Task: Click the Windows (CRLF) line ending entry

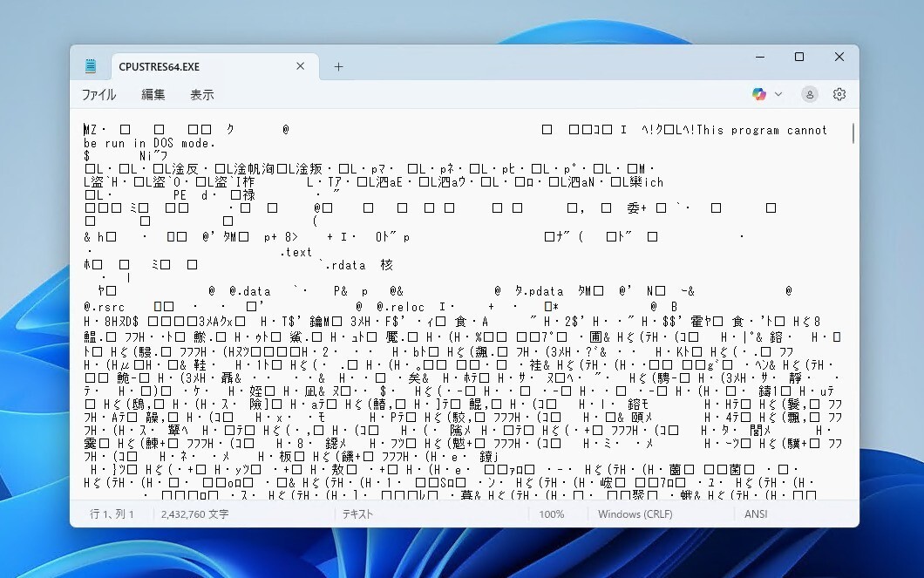Action: tap(635, 513)
